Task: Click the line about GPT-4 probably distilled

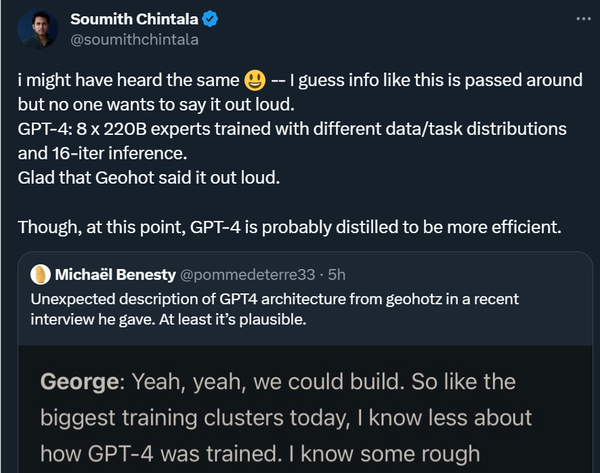Action: 290,227
